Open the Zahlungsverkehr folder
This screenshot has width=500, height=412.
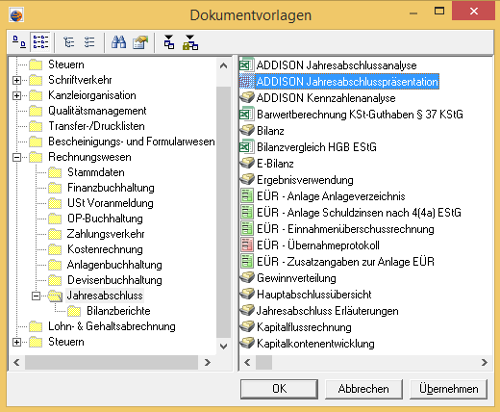coord(106,234)
